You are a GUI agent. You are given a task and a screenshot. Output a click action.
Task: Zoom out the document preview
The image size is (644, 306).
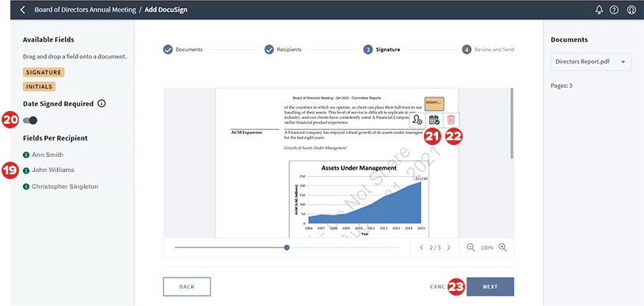[x=471, y=247]
